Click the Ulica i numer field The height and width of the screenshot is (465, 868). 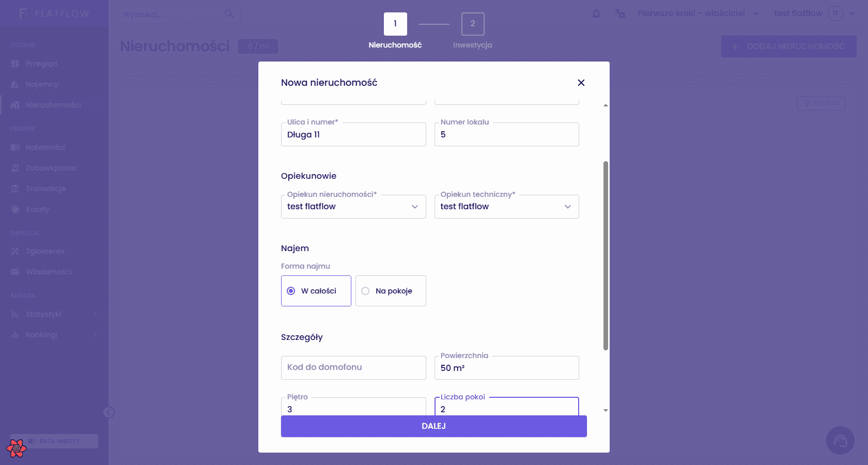[x=353, y=134]
